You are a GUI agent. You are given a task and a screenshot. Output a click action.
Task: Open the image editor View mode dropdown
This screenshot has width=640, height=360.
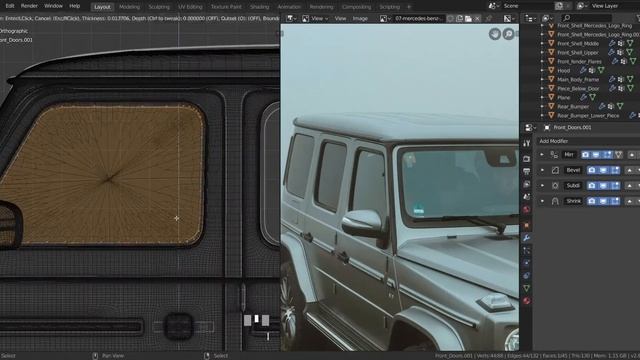(315, 18)
